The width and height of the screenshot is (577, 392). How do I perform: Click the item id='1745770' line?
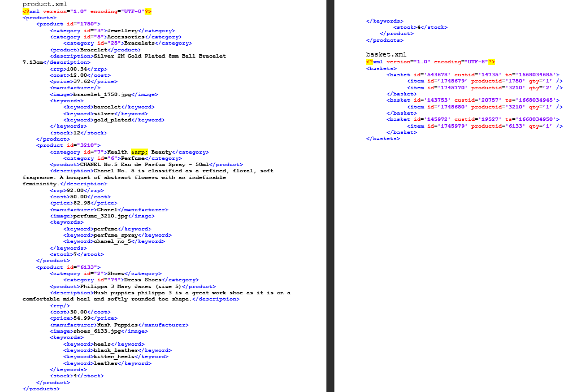click(x=485, y=88)
